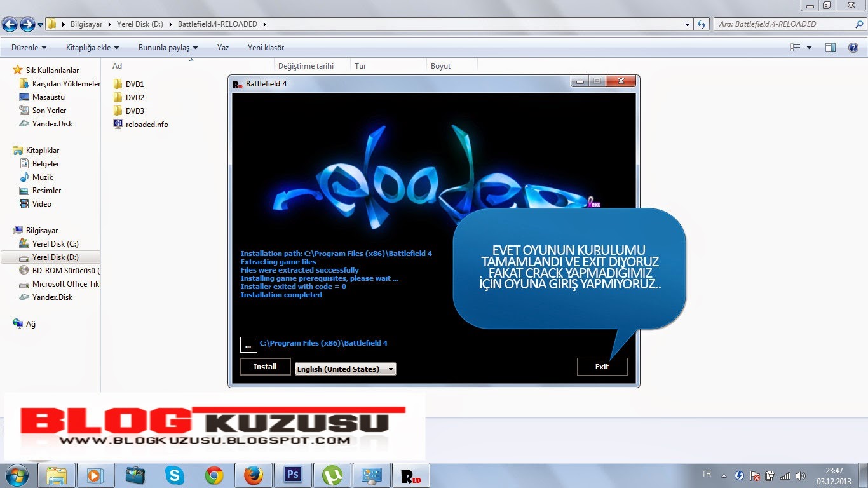Expand the Yerel Disk (D:) breadcrumb arrow
This screenshot has width=868, height=488.
point(171,24)
